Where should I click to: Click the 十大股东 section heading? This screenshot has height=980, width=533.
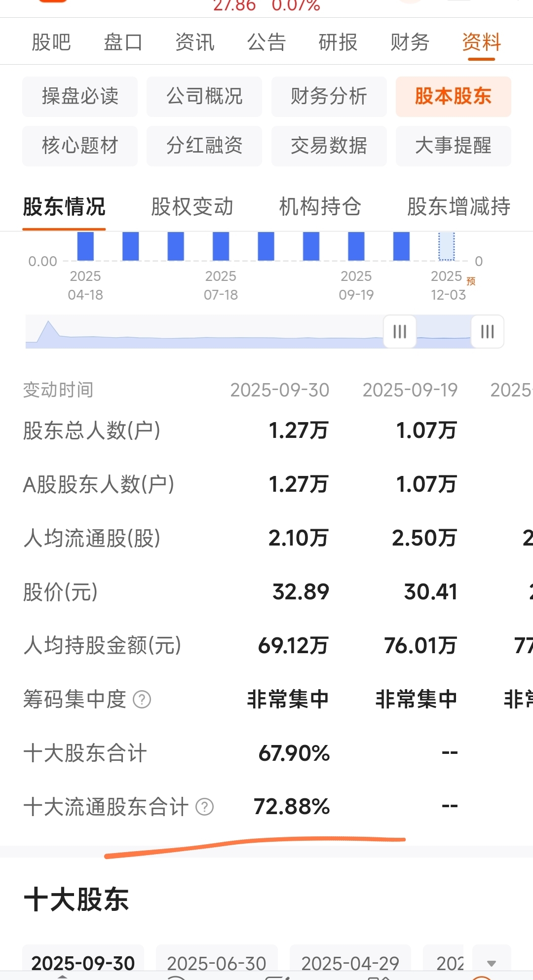(x=76, y=900)
